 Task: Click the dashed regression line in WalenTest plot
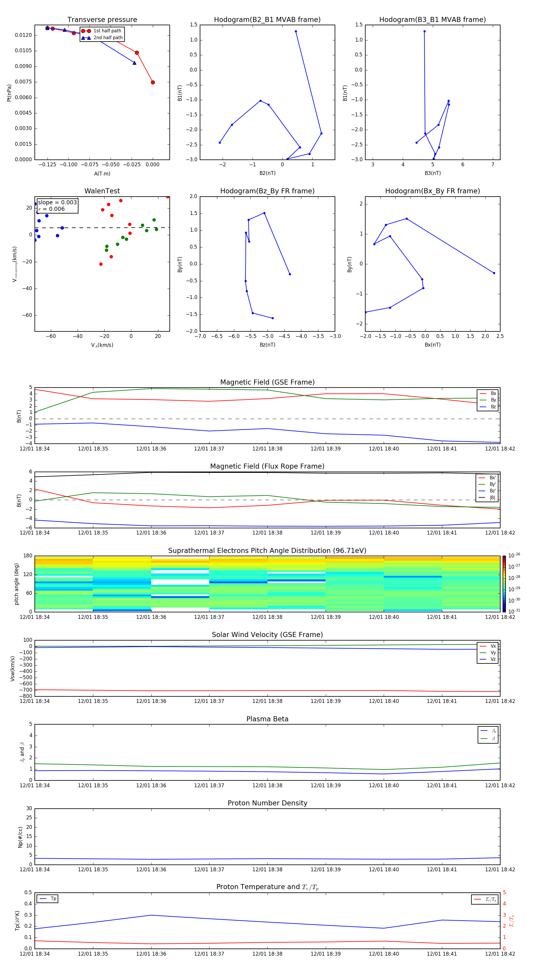102,227
